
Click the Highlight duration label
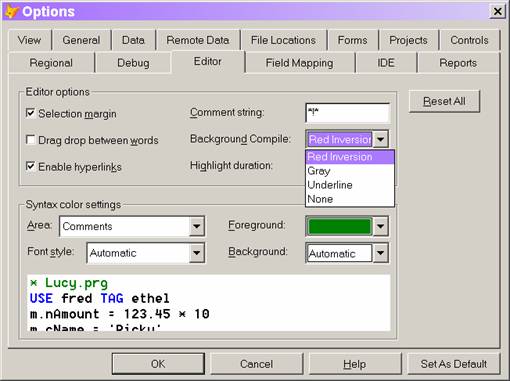[231, 165]
